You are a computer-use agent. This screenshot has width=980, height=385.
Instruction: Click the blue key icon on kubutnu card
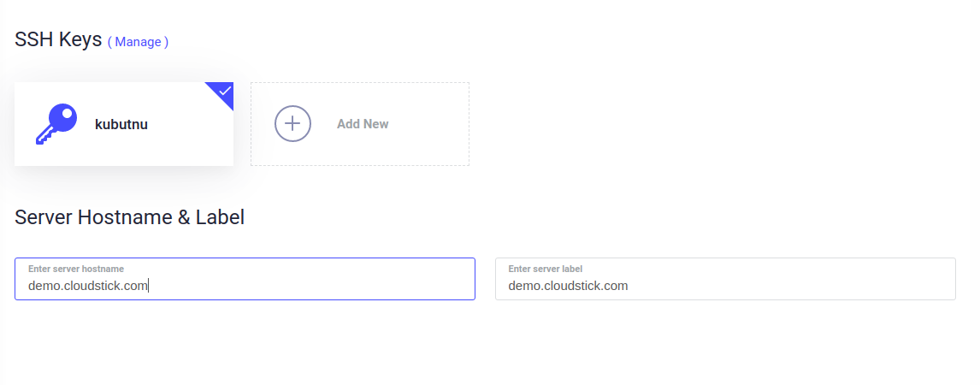pos(56,124)
